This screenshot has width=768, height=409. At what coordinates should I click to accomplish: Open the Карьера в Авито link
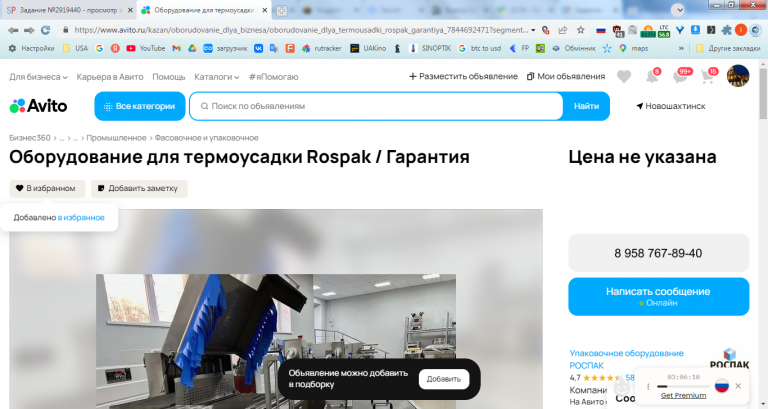pos(110,77)
